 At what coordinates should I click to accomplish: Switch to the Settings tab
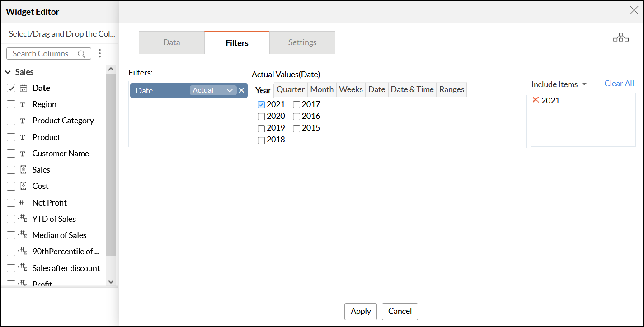point(302,42)
